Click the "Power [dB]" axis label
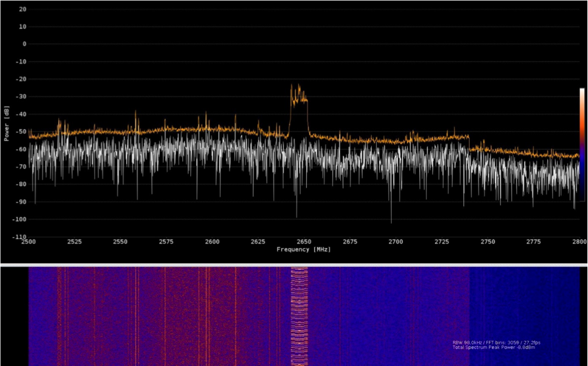This screenshot has width=588, height=366. click(6, 123)
